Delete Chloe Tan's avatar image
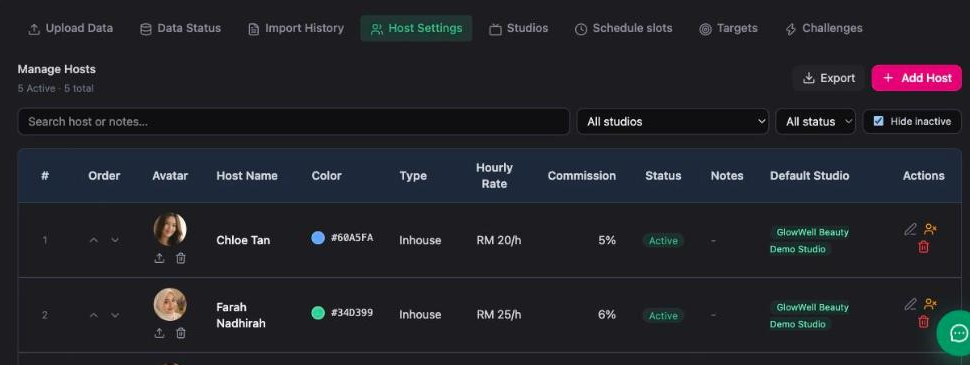Screen dimensions: 970x365 click(x=181, y=258)
